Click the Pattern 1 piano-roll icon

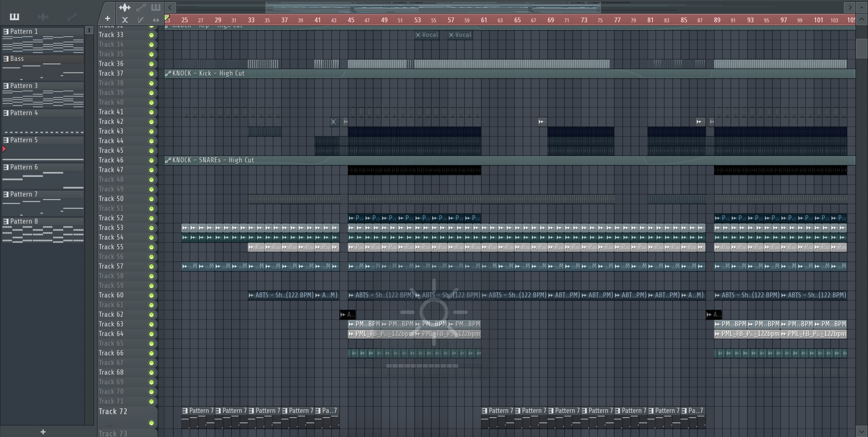coord(6,31)
